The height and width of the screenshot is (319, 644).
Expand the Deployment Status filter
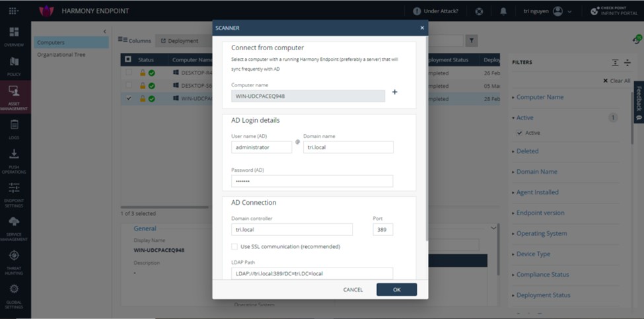pyautogui.click(x=541, y=295)
